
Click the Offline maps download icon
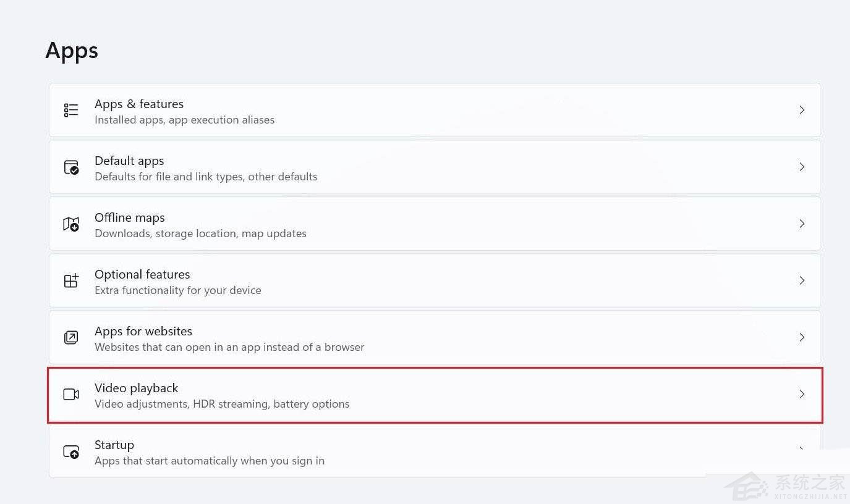coord(71,224)
